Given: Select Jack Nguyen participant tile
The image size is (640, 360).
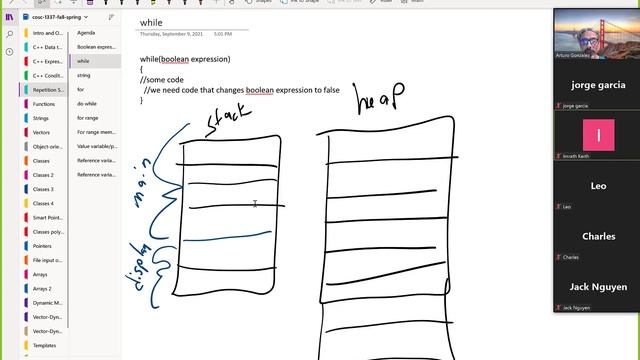Looking at the screenshot, I should 597,287.
